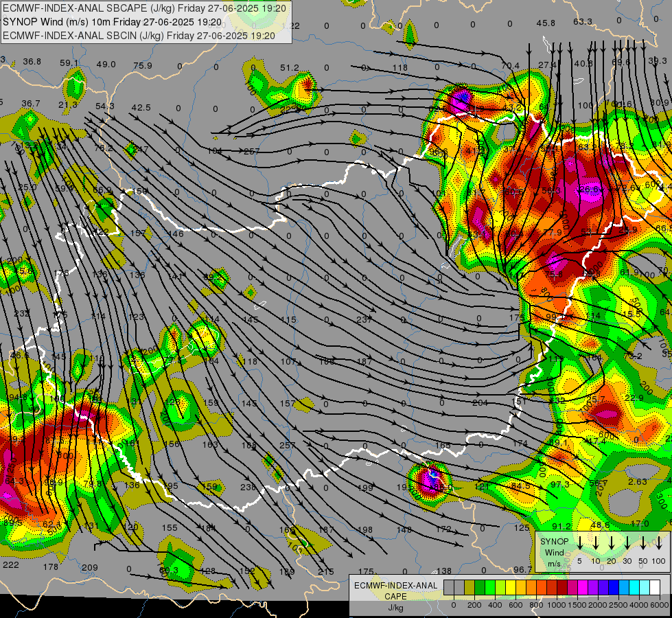
Task: Click the 96.7 value above the legend
Action: coord(522,569)
